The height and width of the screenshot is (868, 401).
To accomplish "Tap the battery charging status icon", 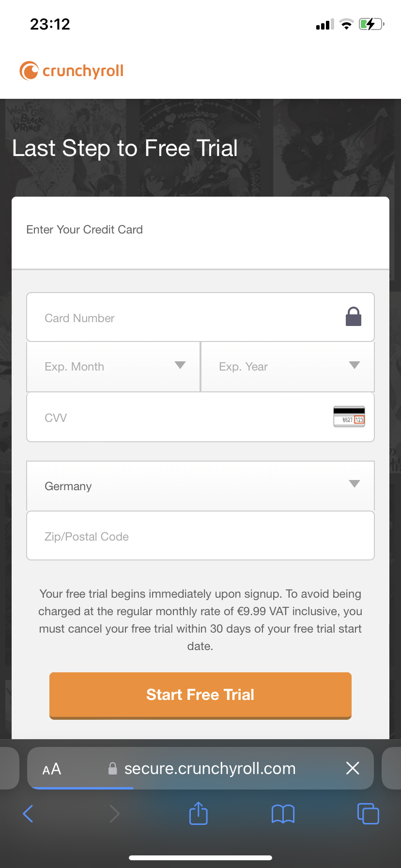I will (x=371, y=24).
